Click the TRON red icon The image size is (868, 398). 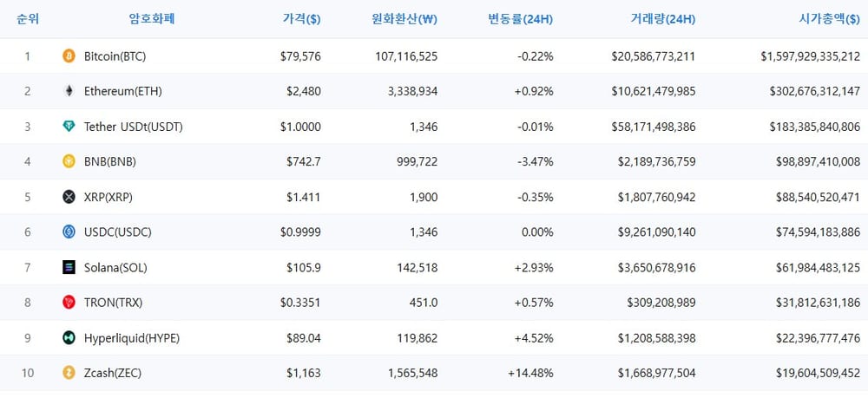(69, 303)
